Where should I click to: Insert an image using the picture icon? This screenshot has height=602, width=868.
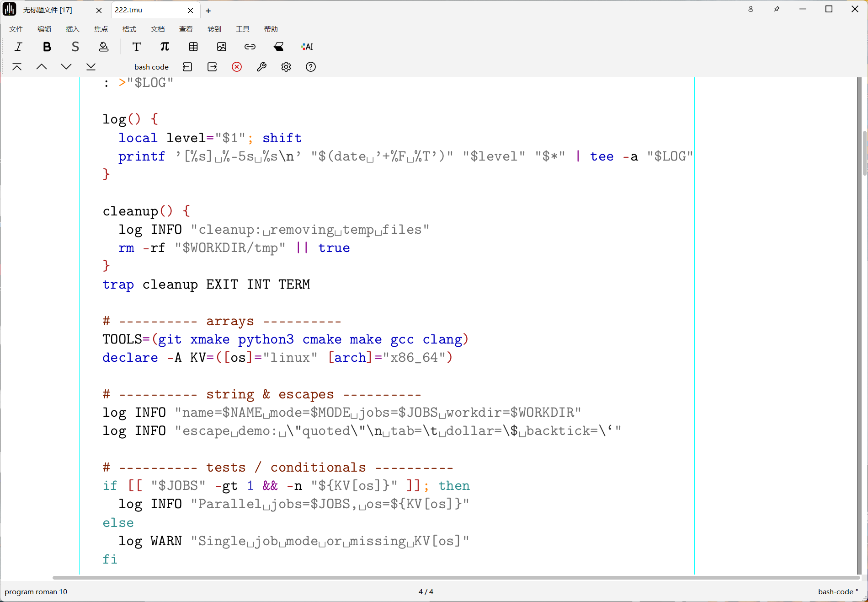tap(222, 47)
